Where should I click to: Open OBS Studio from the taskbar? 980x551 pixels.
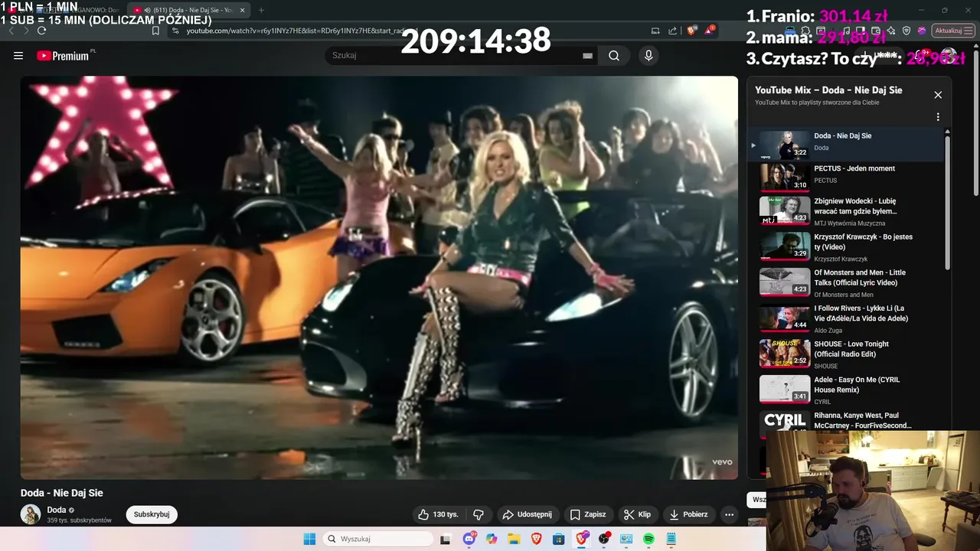(x=604, y=539)
